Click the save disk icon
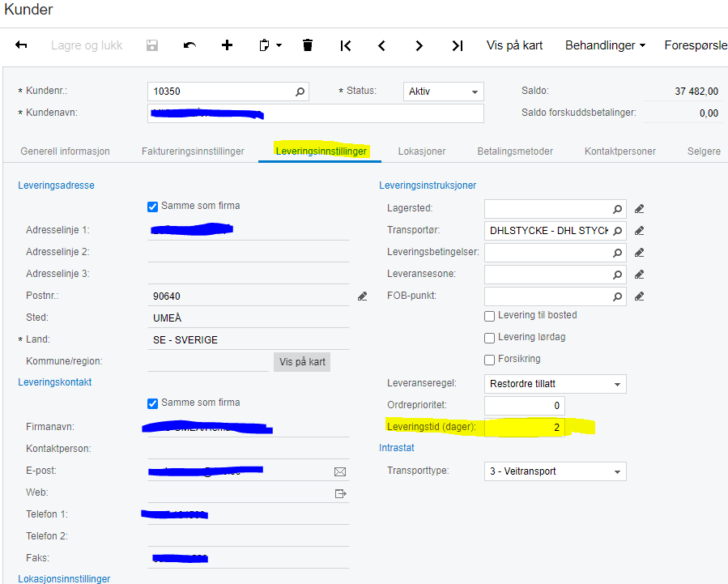728x584 pixels. [151, 45]
